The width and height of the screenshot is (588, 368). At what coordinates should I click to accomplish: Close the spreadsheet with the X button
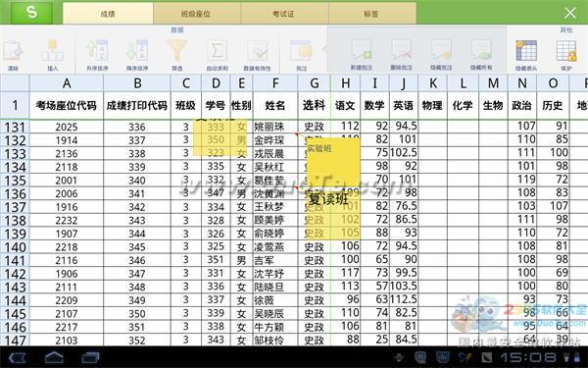[570, 13]
